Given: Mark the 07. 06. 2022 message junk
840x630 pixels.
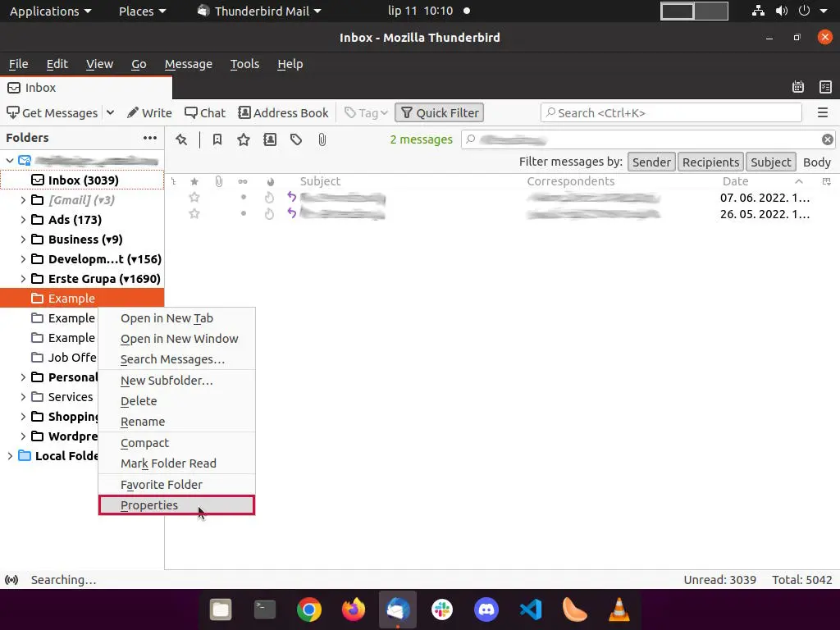Looking at the screenshot, I should [x=269, y=198].
